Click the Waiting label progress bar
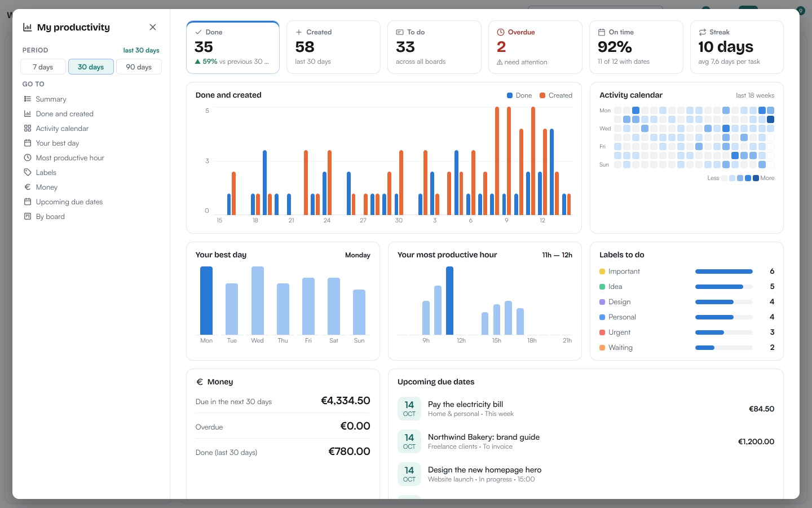 click(724, 348)
